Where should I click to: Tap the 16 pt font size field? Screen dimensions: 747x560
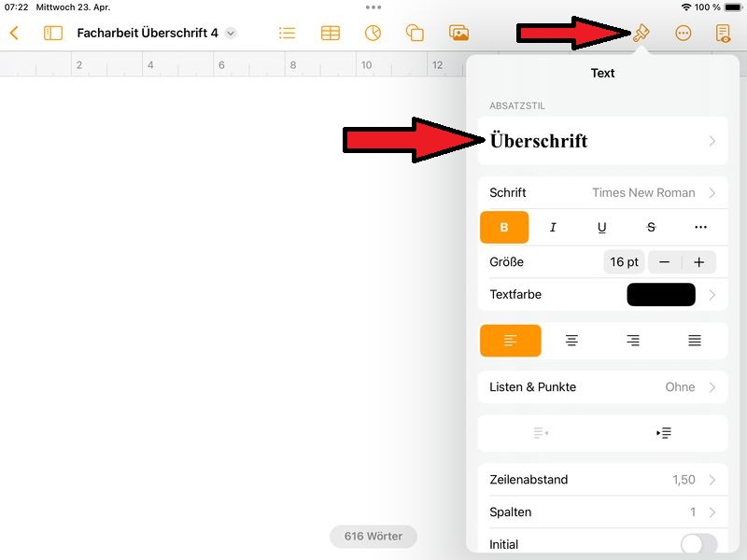624,262
